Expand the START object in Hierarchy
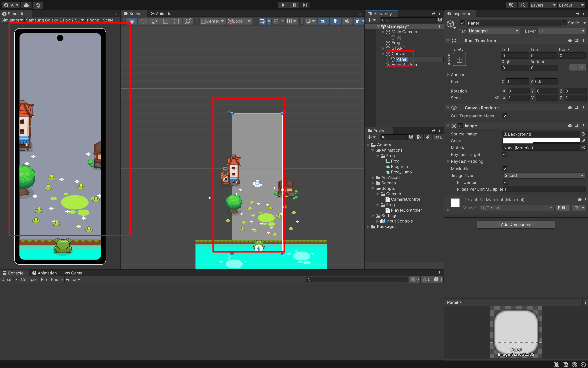The width and height of the screenshot is (588, 368). point(383,48)
